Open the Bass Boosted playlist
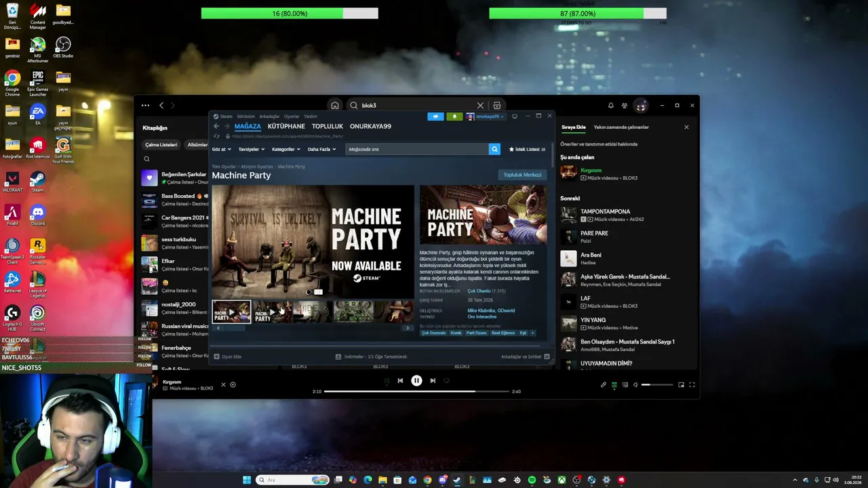The height and width of the screenshot is (488, 868). pyautogui.click(x=175, y=199)
